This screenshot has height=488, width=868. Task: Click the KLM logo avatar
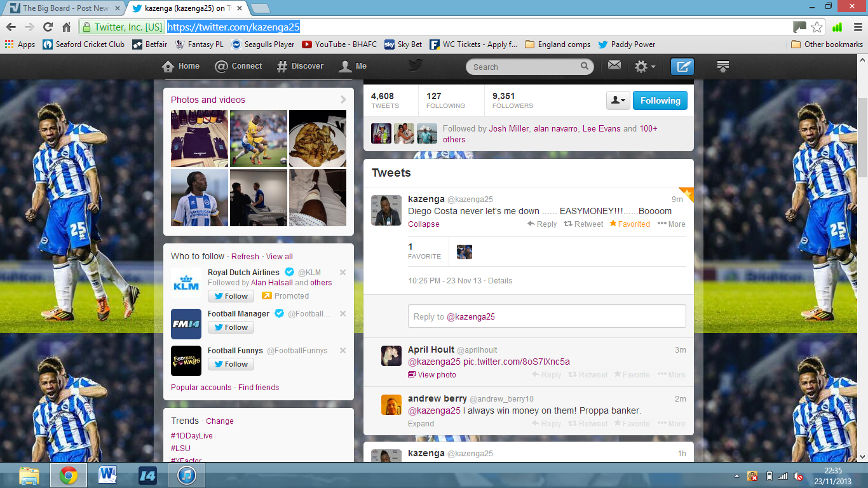(x=186, y=283)
